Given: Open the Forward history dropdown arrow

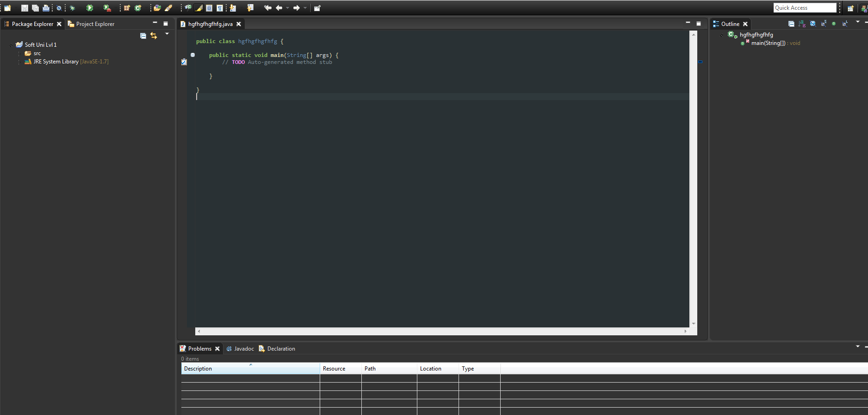Looking at the screenshot, I should click(x=305, y=8).
